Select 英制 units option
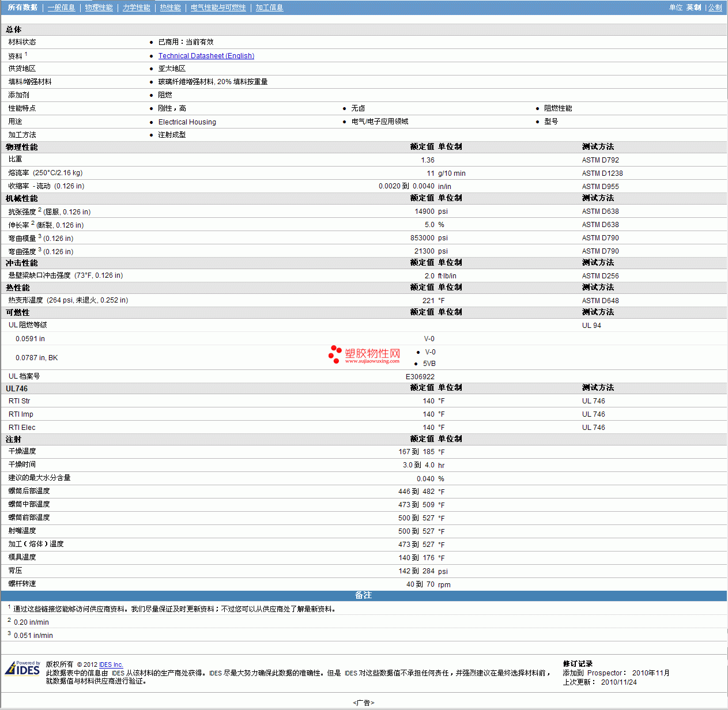This screenshot has width=728, height=710. tap(693, 7)
